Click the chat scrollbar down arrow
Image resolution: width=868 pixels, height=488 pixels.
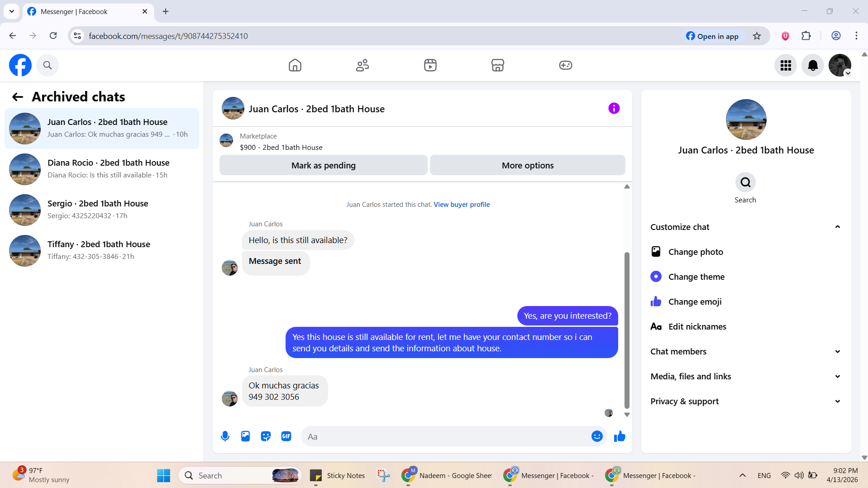coord(627,414)
